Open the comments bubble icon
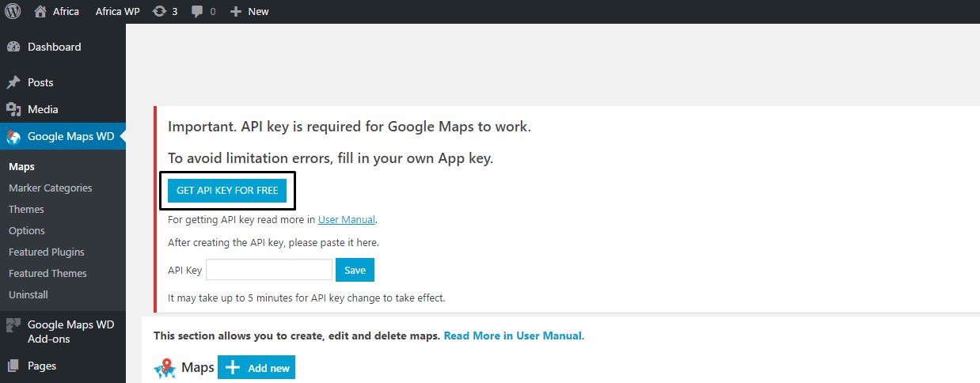 pyautogui.click(x=197, y=12)
